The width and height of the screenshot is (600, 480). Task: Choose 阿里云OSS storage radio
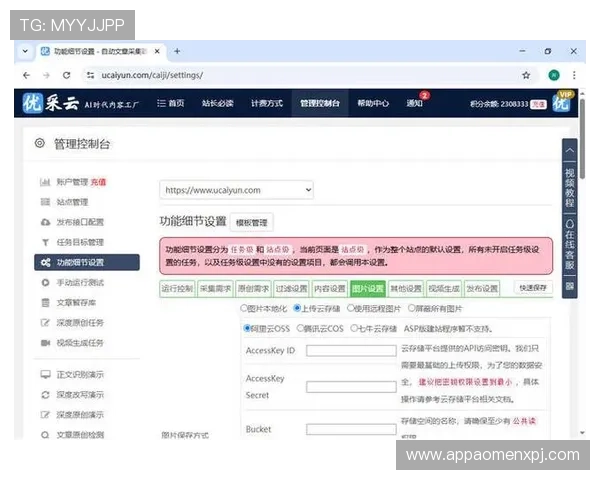247,328
